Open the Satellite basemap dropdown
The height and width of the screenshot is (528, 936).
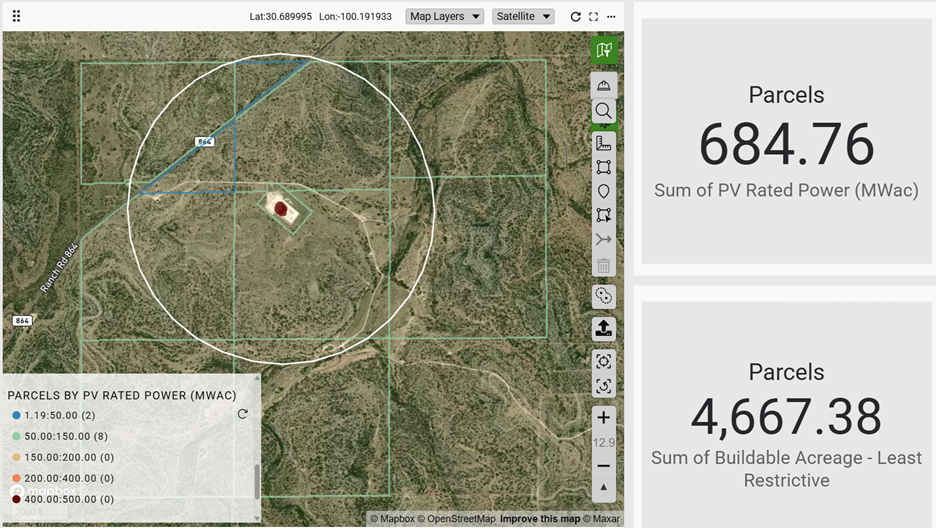523,17
